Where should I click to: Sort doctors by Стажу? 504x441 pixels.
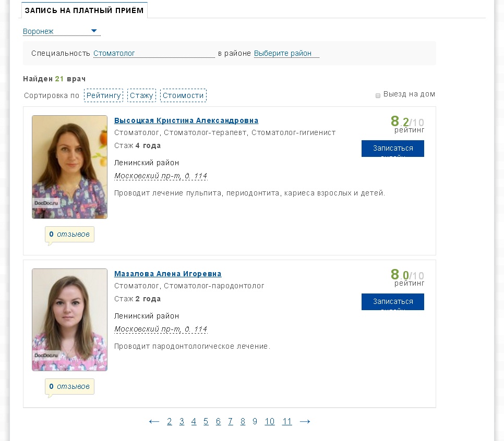pos(141,95)
